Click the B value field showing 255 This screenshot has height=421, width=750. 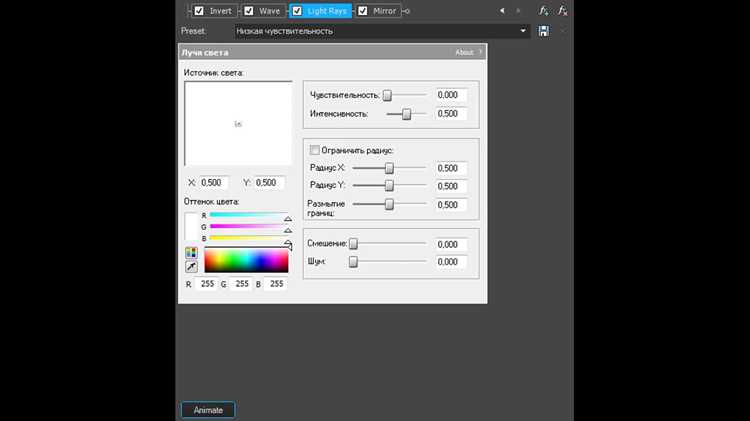pyautogui.click(x=276, y=284)
